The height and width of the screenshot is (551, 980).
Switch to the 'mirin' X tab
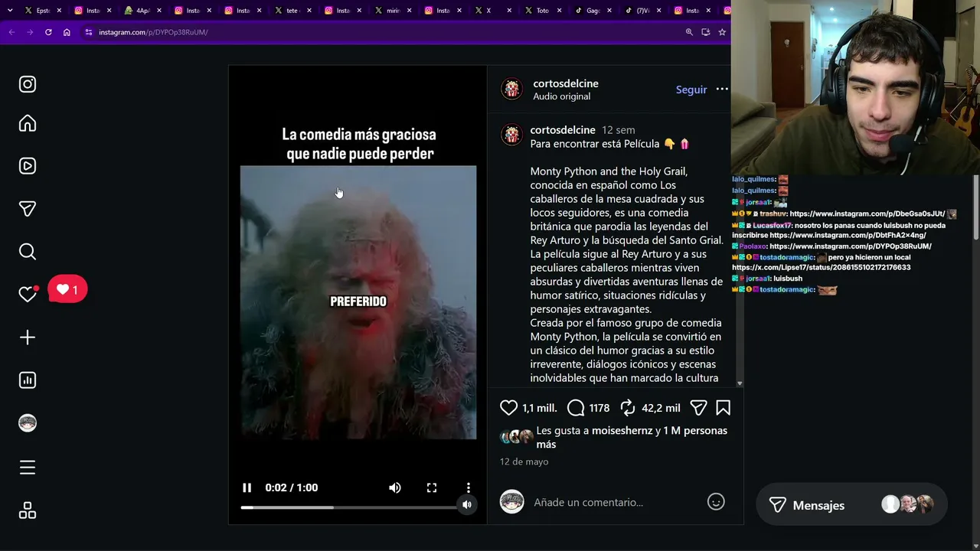[x=391, y=11]
